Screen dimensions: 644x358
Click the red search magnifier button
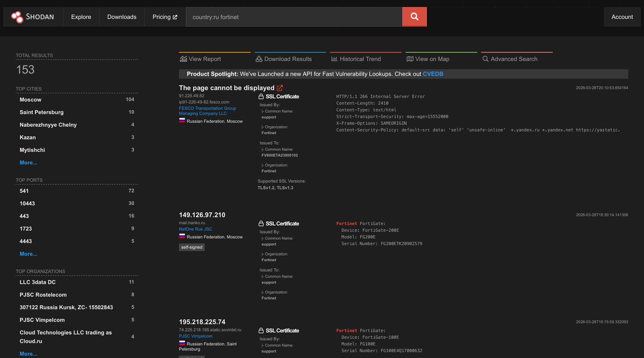(414, 17)
